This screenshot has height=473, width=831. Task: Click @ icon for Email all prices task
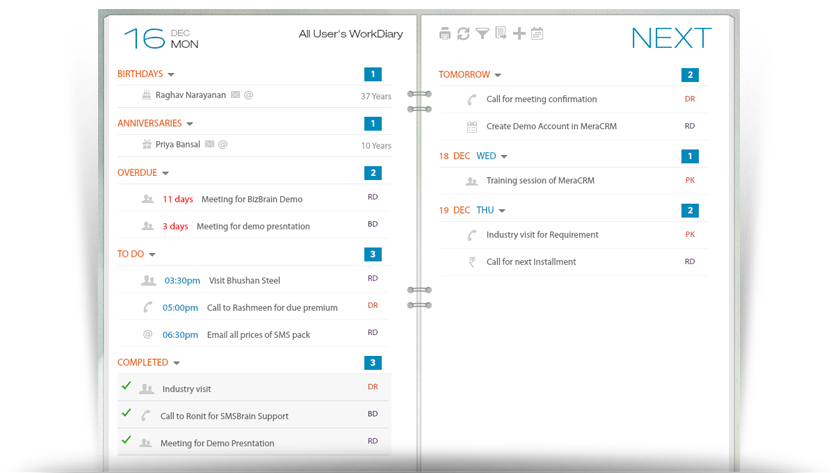point(148,335)
